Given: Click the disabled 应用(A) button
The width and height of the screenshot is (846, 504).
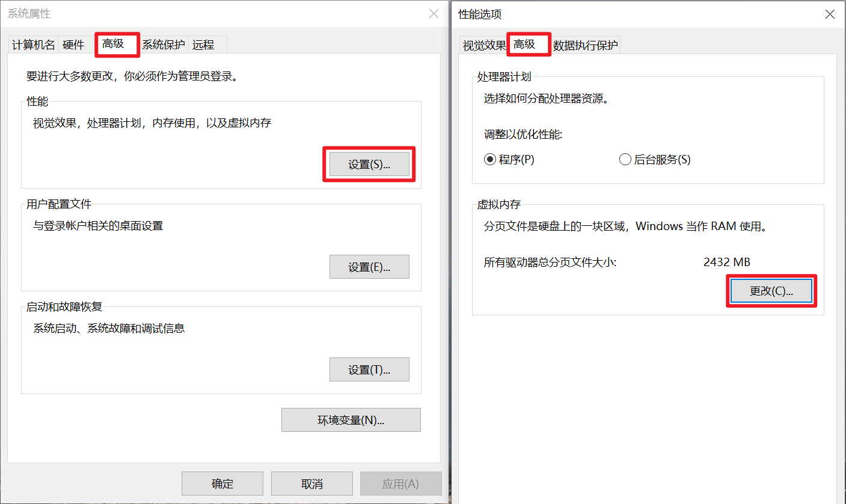Looking at the screenshot, I should [400, 484].
